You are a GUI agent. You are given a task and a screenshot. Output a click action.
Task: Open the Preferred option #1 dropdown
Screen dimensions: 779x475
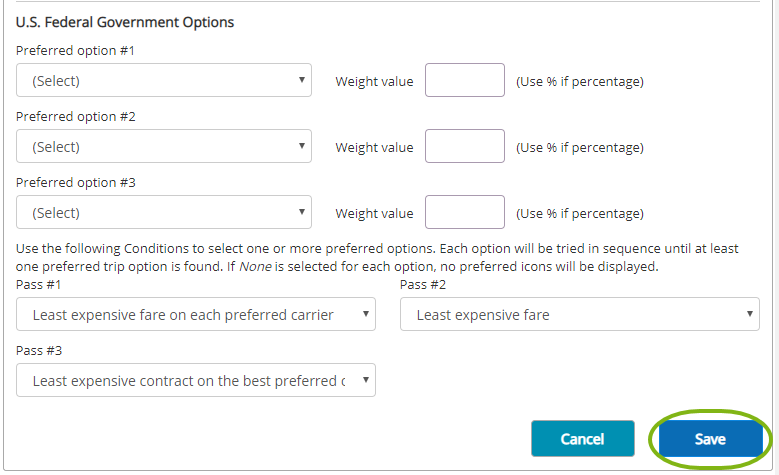(x=164, y=80)
